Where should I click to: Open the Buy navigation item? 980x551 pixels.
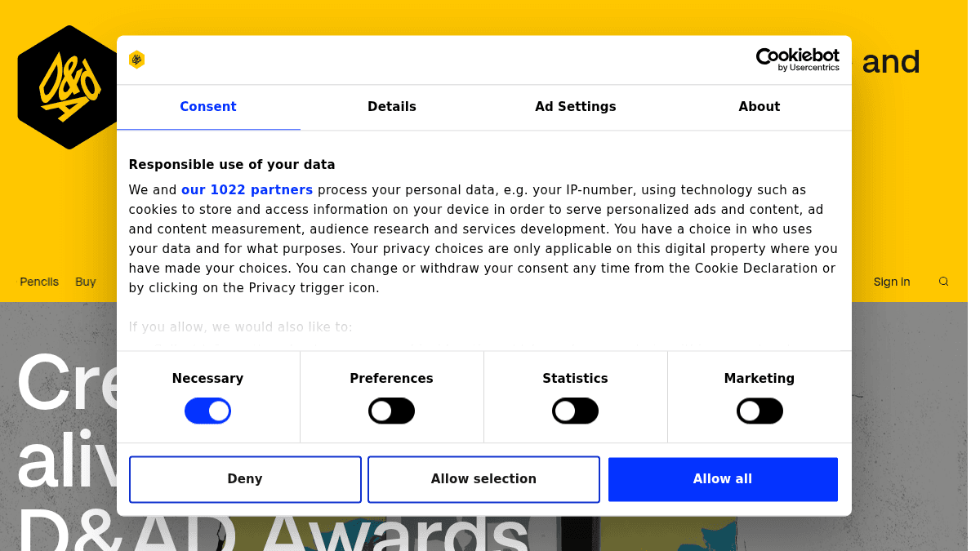[86, 282]
